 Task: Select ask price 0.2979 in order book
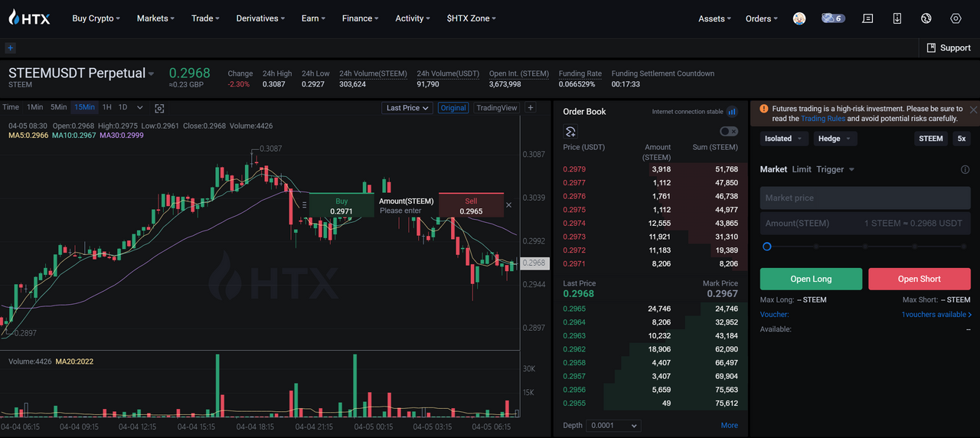[x=574, y=169]
